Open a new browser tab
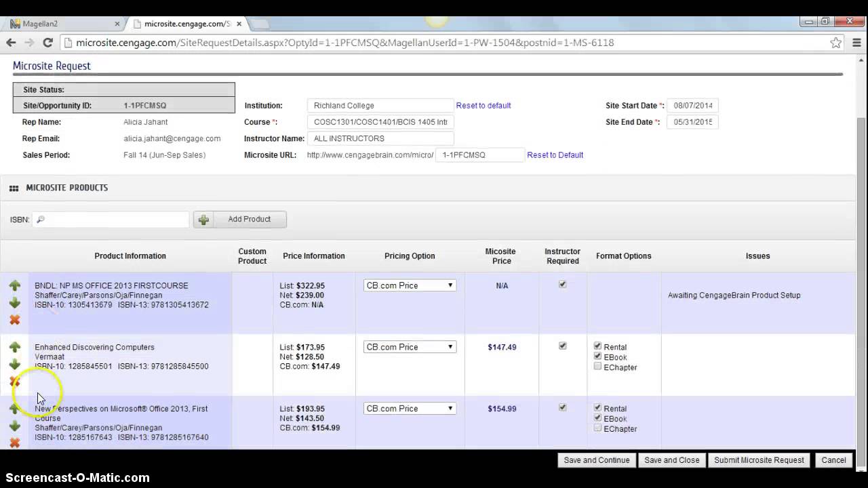This screenshot has width=868, height=488. tap(262, 24)
